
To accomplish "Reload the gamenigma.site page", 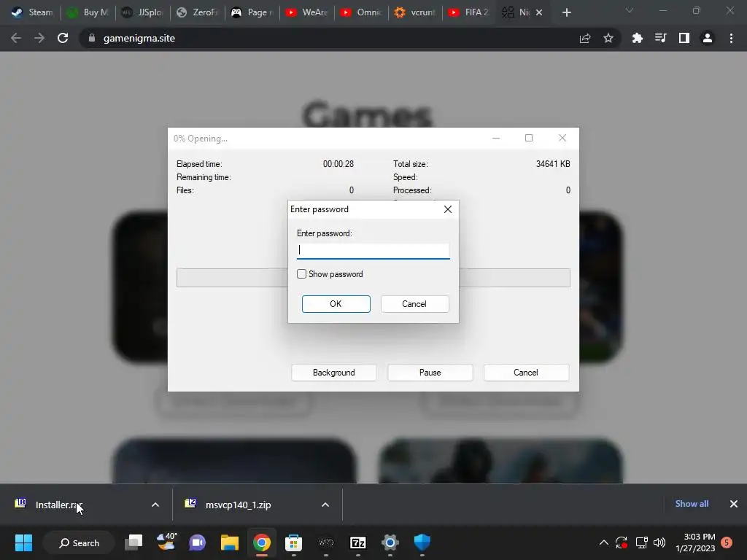I will coord(63,38).
